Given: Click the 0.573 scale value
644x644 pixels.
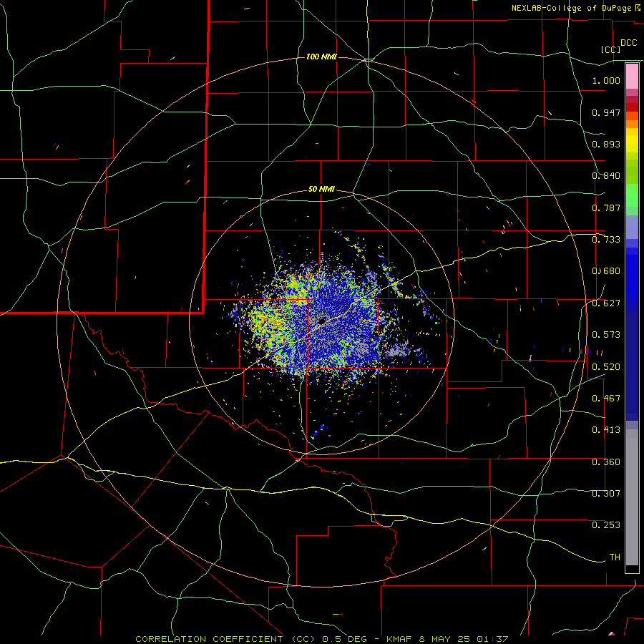Looking at the screenshot, I should point(606,335).
